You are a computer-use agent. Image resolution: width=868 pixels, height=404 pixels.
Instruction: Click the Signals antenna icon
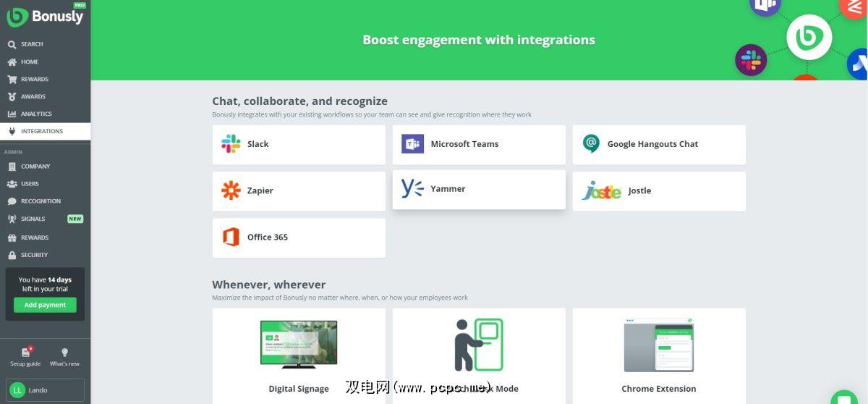[12, 219]
